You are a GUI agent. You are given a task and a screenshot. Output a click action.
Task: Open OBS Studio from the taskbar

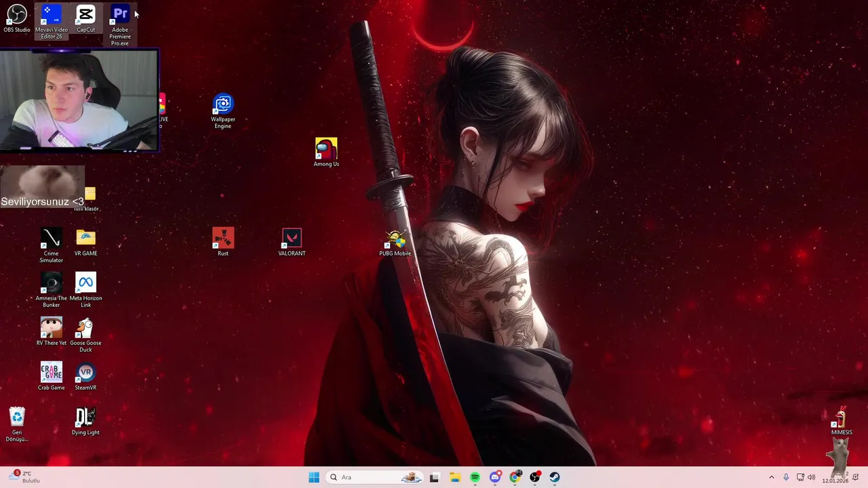(x=535, y=477)
